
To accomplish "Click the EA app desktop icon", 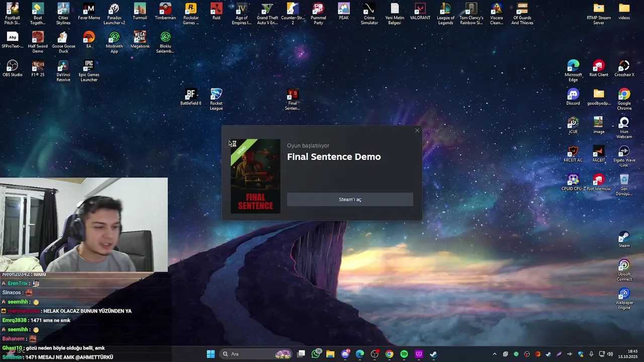I will (89, 40).
